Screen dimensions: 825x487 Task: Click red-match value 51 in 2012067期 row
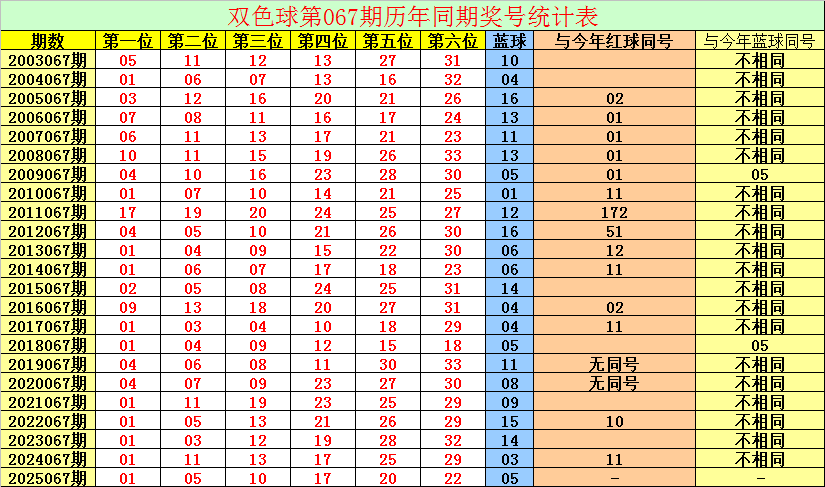614,231
